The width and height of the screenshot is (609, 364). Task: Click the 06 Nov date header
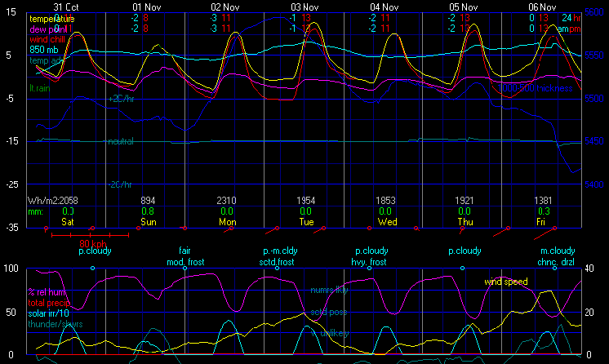point(542,7)
